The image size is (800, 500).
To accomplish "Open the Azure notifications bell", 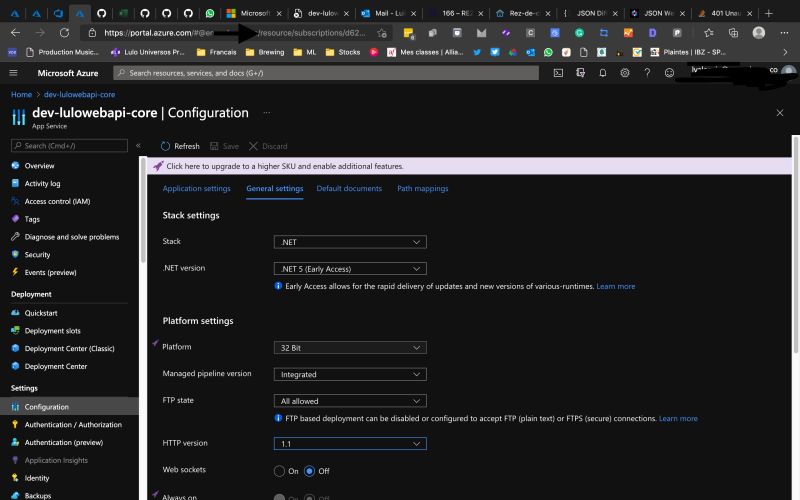I will pos(603,73).
